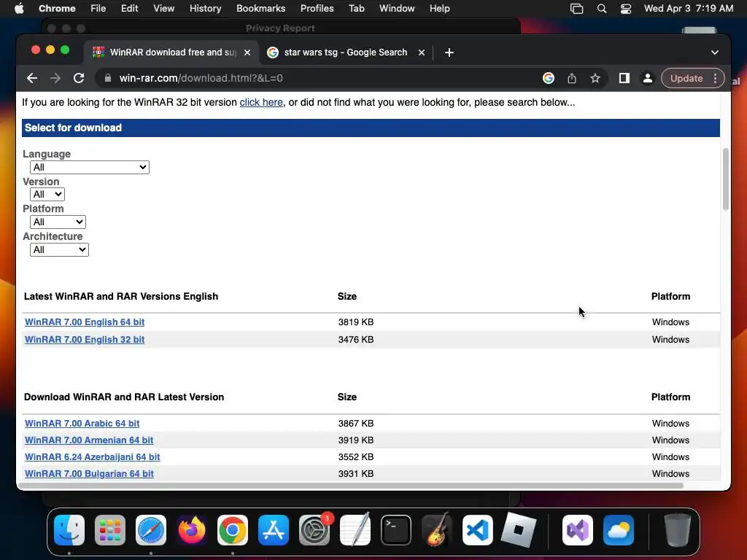Open Control Center
The height and width of the screenshot is (560, 747).
coord(625,9)
